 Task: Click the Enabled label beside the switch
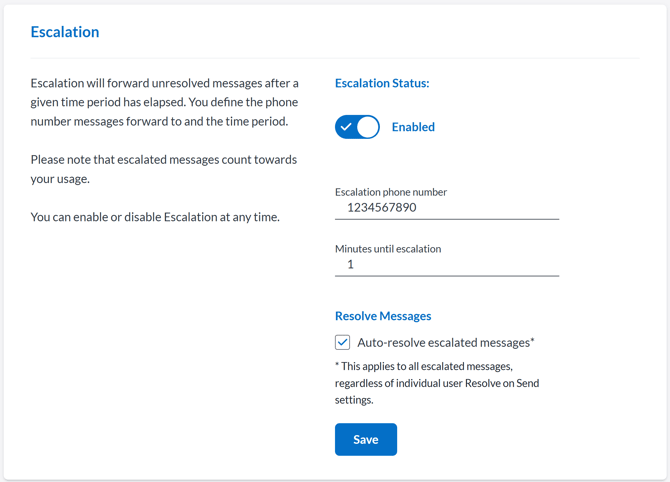413,127
